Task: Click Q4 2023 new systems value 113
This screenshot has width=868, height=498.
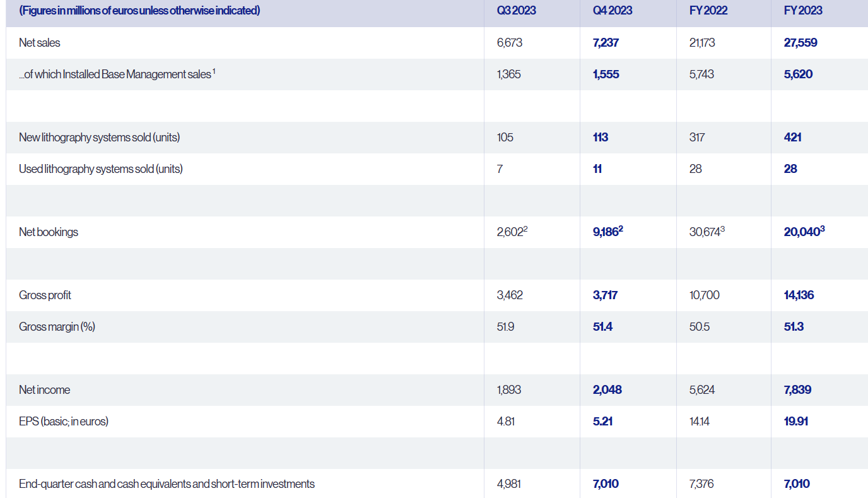Action: pos(601,138)
